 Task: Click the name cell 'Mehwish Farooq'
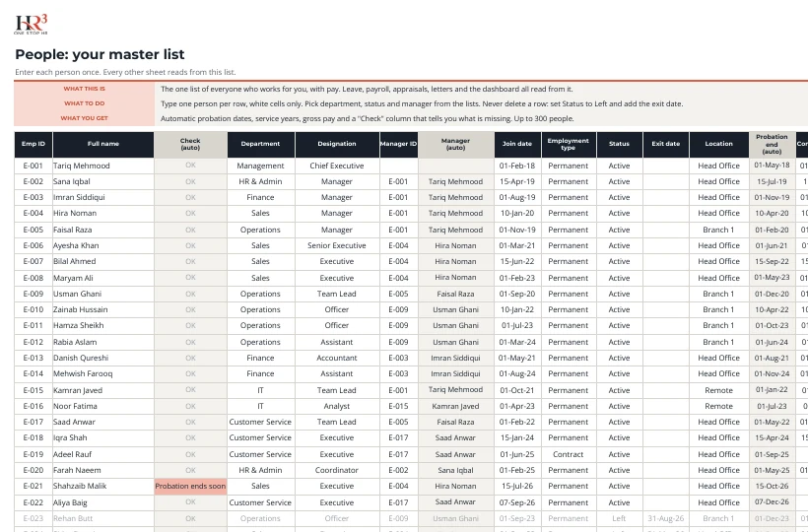tap(103, 374)
